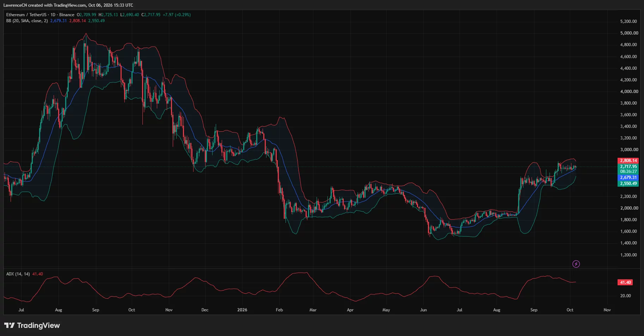Click the Apr label on time axis
Viewport: 644px width, 336px height.
pos(350,310)
